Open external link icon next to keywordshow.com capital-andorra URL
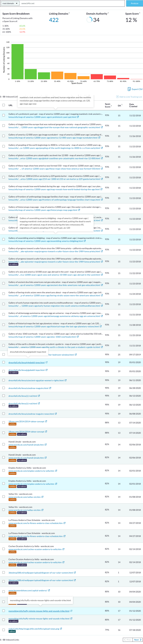This screenshot has height=644, width=143. [49, 590]
